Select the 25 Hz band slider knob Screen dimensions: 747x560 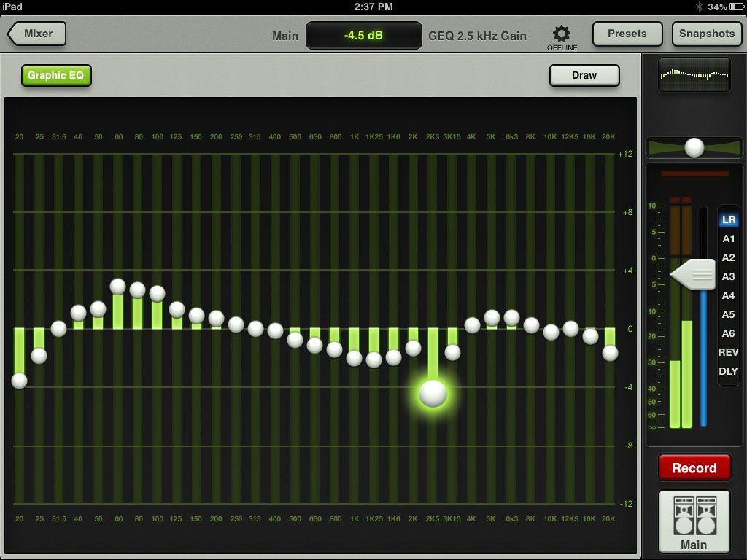tap(39, 356)
